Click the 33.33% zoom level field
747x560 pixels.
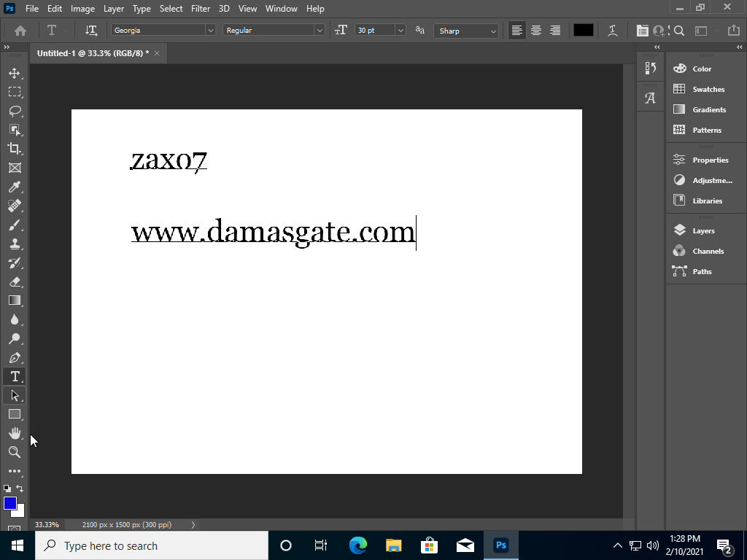click(x=47, y=525)
